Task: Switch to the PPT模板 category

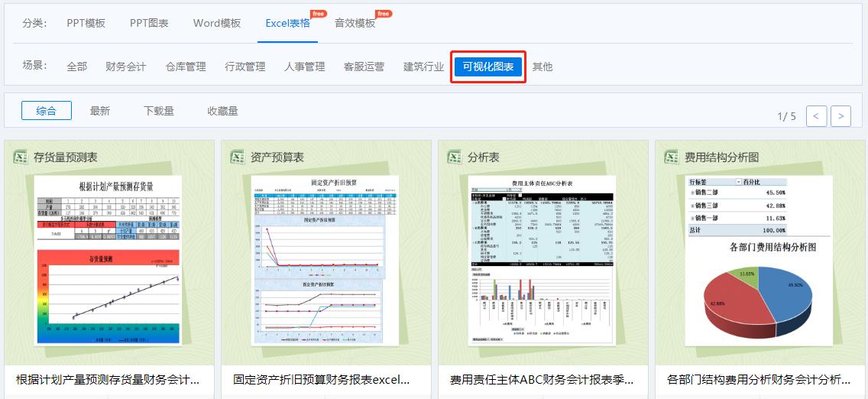Action: [86, 23]
